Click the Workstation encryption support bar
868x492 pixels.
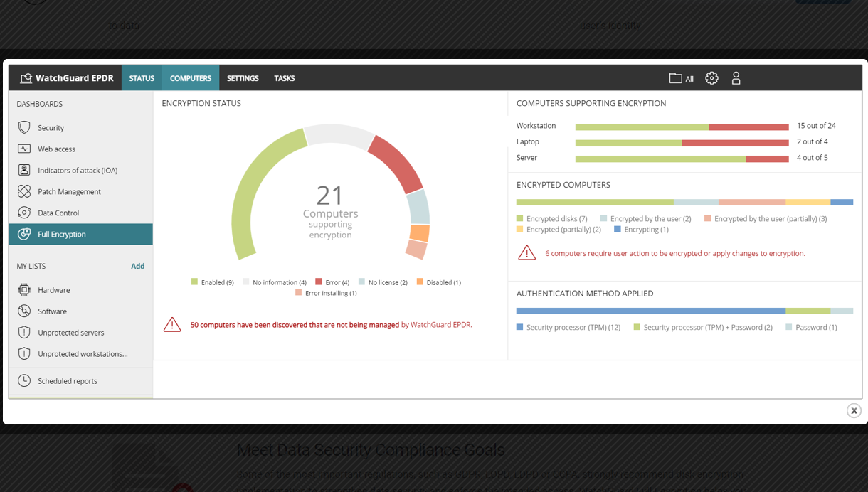click(x=682, y=127)
